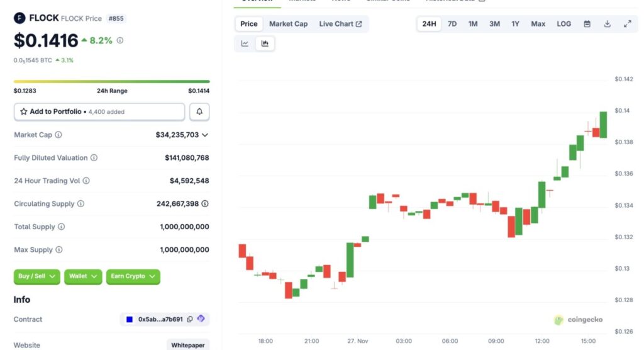Click the Market Cap info icon
Screen dimensions: 644x350
point(58,135)
